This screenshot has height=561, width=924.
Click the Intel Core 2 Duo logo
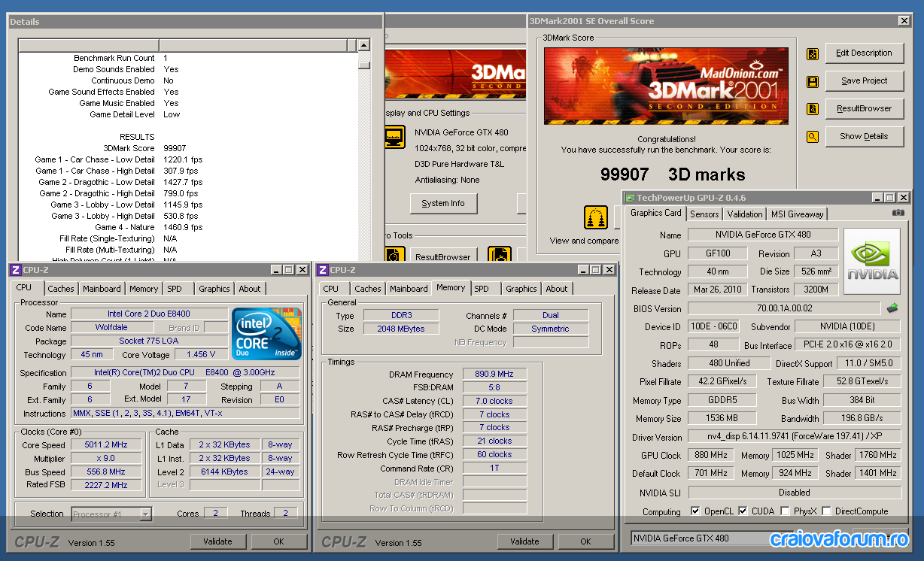coord(267,332)
